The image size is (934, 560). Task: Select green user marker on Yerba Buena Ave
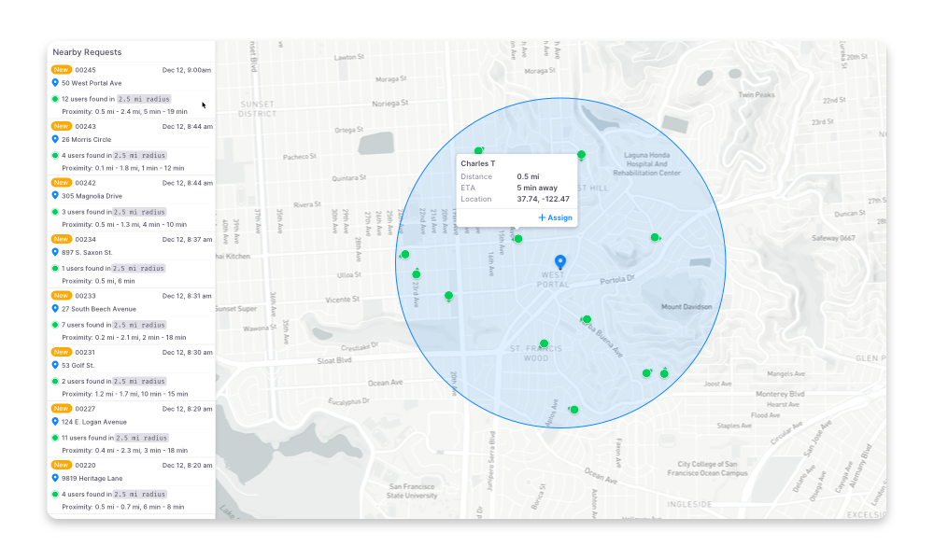point(587,319)
